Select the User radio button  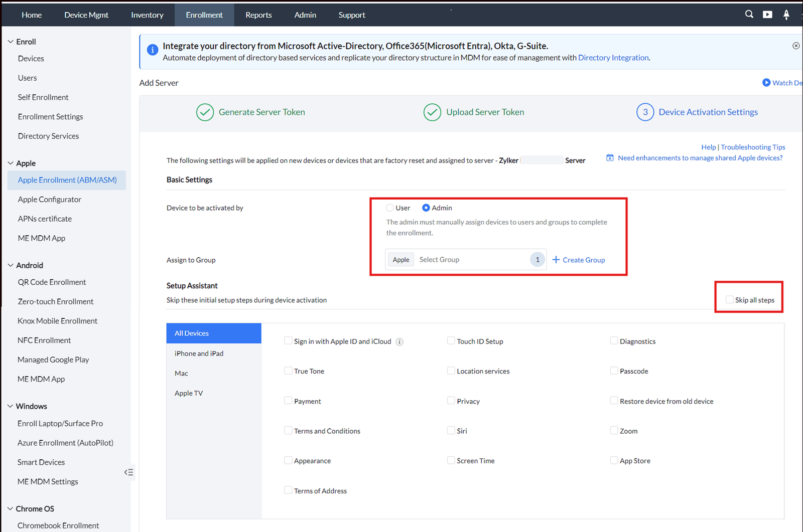coord(389,208)
